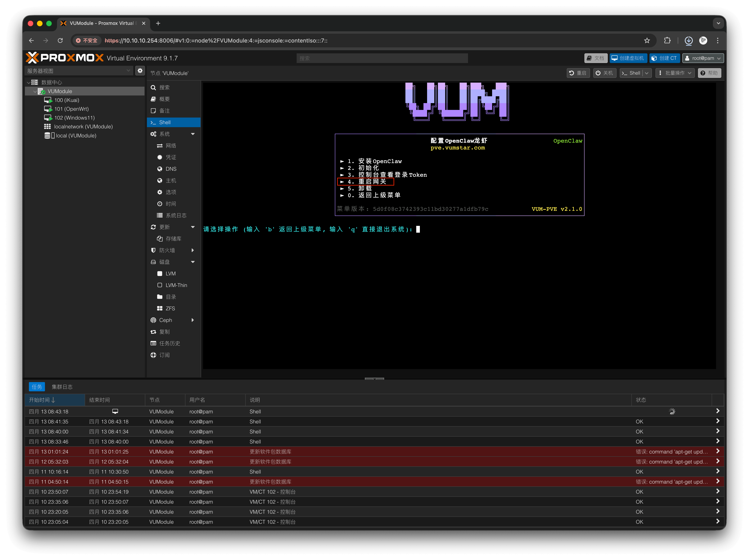Open the 任务历史 task history page
The width and height of the screenshot is (749, 560).
click(174, 343)
